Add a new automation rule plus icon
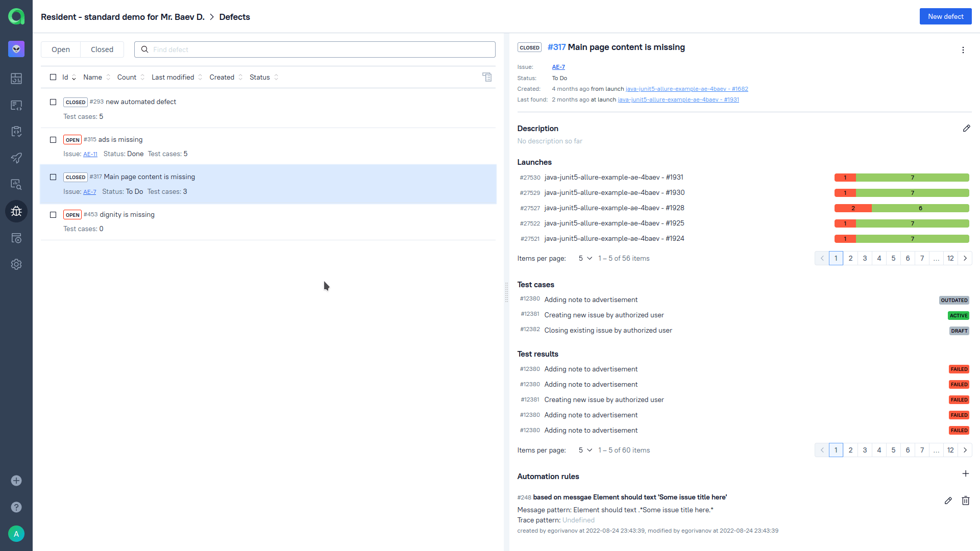980x551 pixels. tap(965, 474)
